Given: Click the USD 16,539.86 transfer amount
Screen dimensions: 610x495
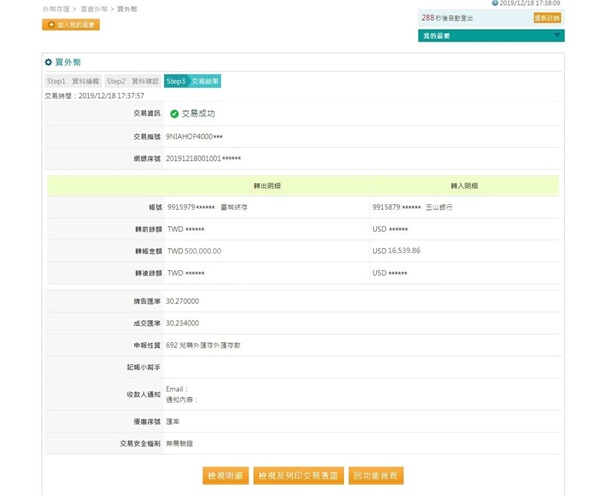Looking at the screenshot, I should coord(397,251).
